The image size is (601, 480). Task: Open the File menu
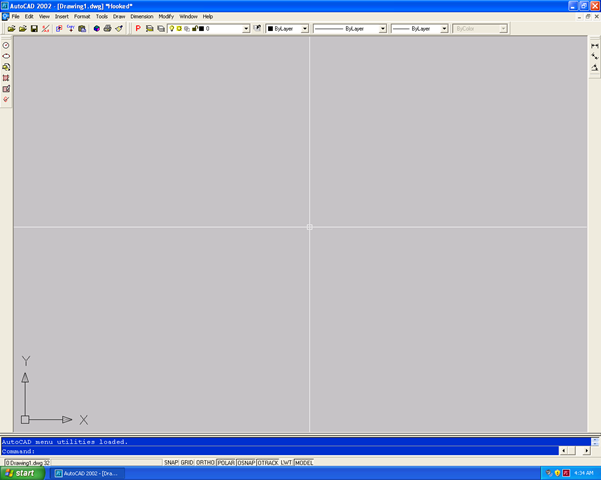pyautogui.click(x=15, y=16)
